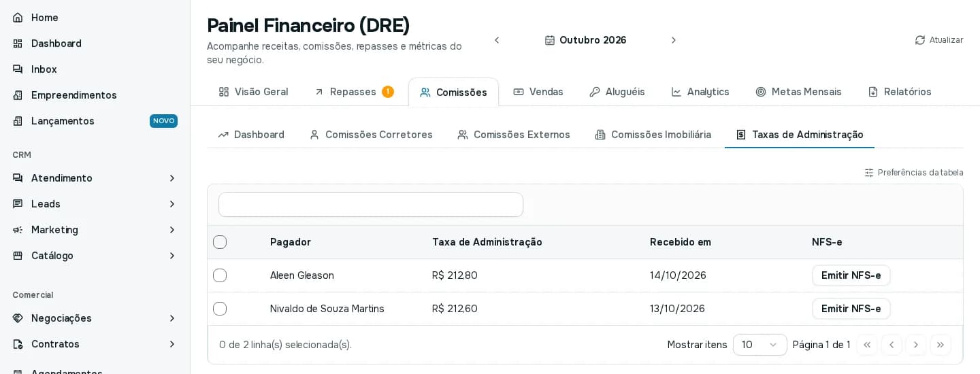Screen dimensions: 980x374
Task: Click the R$ 212,80 value
Action: (455, 275)
